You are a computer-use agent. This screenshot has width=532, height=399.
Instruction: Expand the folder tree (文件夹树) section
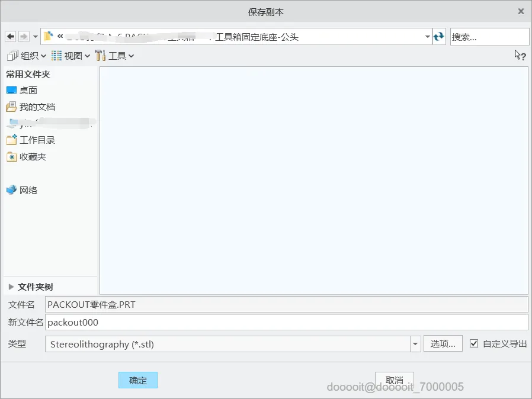tap(31, 287)
